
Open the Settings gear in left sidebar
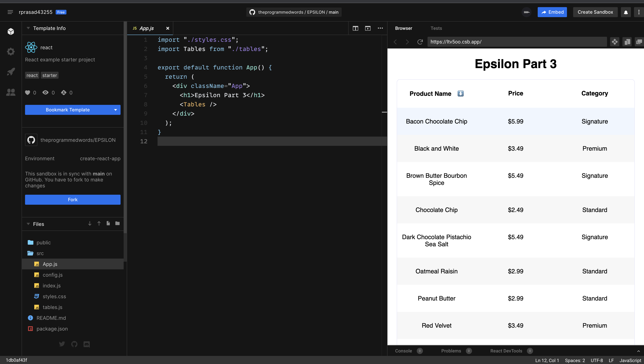[x=11, y=51]
